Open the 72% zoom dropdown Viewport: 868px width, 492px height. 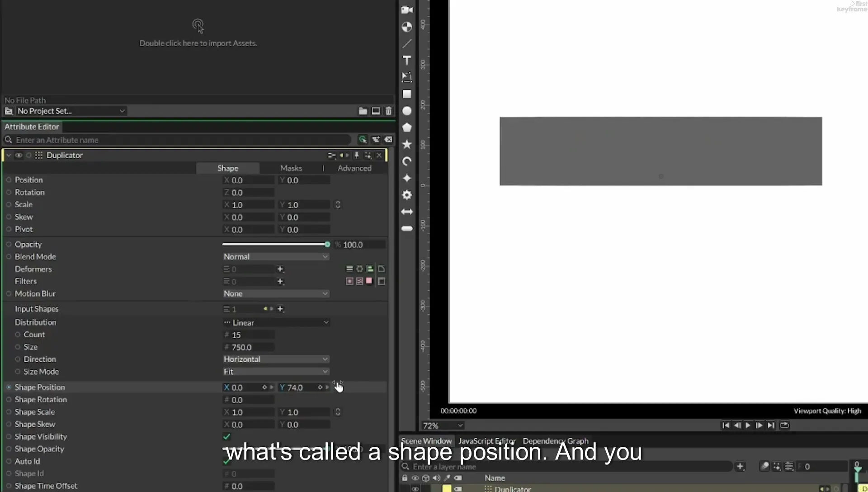[443, 426]
